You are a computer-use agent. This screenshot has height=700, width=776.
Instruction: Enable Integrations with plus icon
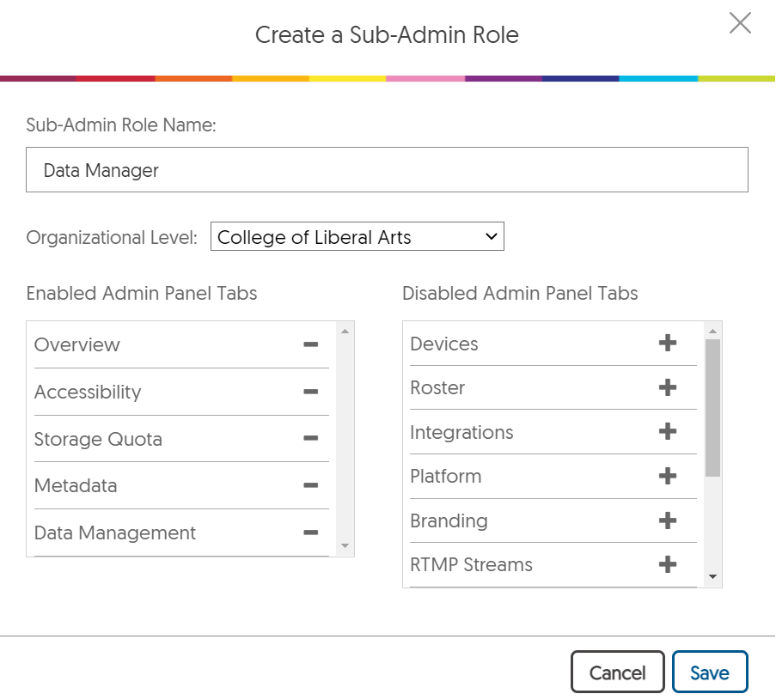point(667,432)
